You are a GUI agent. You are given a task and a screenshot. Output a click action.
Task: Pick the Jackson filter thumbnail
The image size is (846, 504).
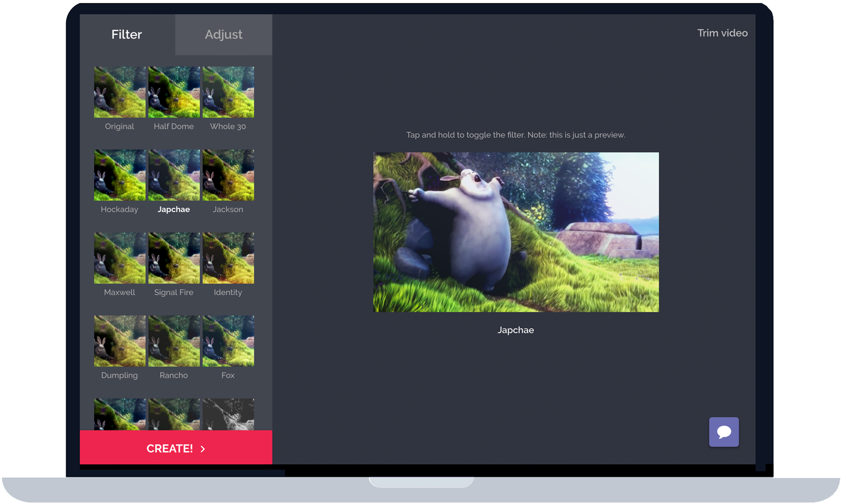click(x=228, y=175)
